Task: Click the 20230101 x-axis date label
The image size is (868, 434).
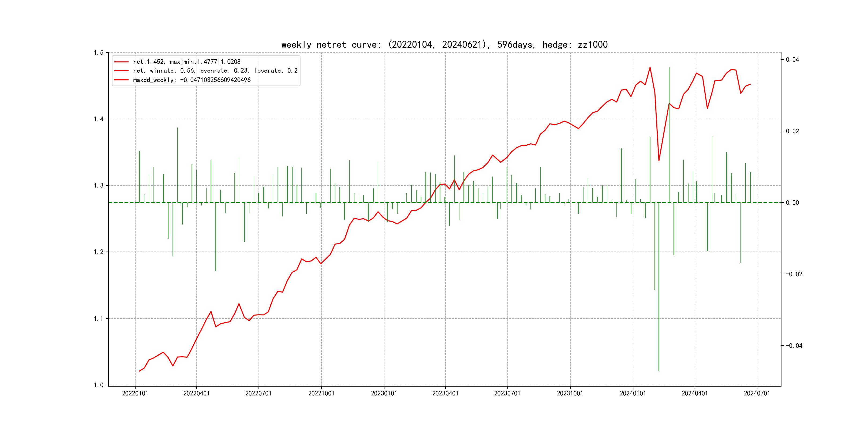Action: coord(384,393)
